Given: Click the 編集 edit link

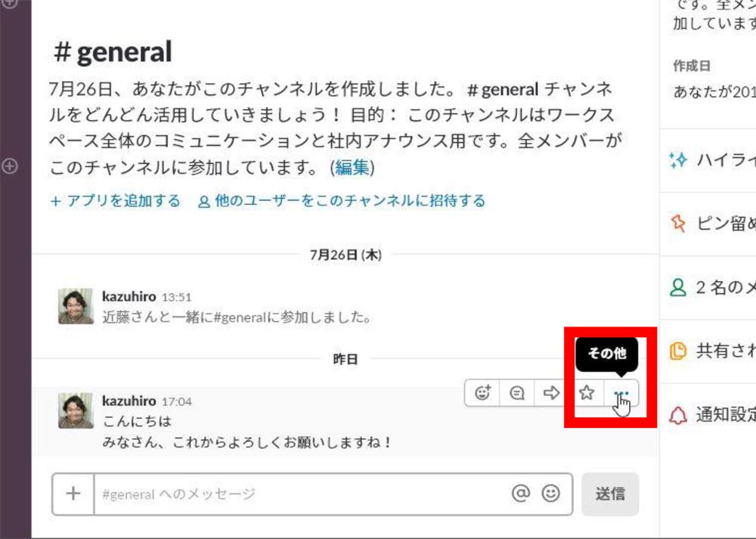Looking at the screenshot, I should click(x=352, y=167).
